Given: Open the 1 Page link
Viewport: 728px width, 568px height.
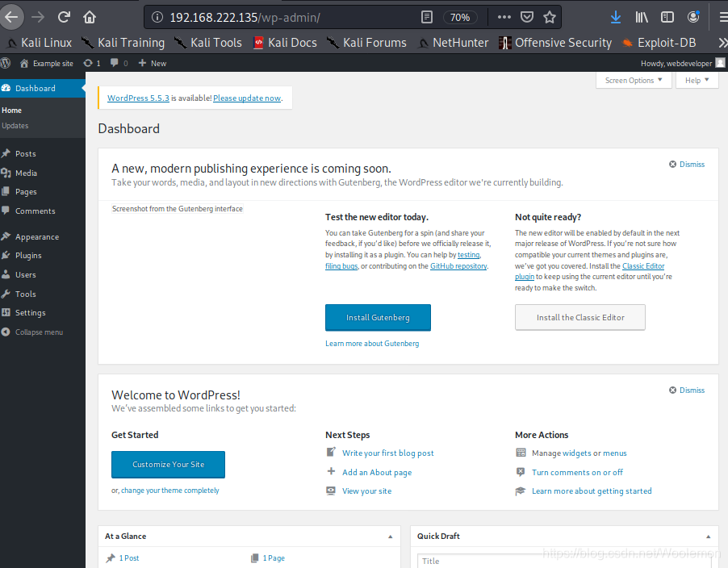Looking at the screenshot, I should (274, 558).
